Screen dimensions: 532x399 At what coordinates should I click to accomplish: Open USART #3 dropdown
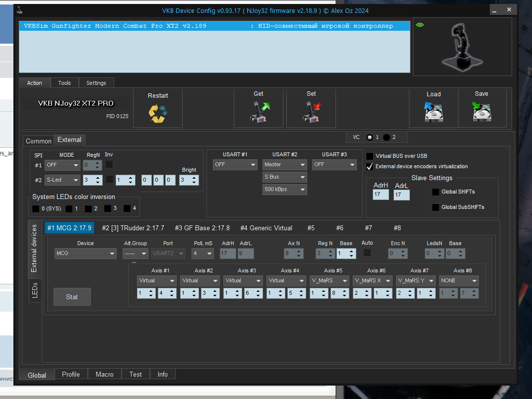tap(334, 165)
